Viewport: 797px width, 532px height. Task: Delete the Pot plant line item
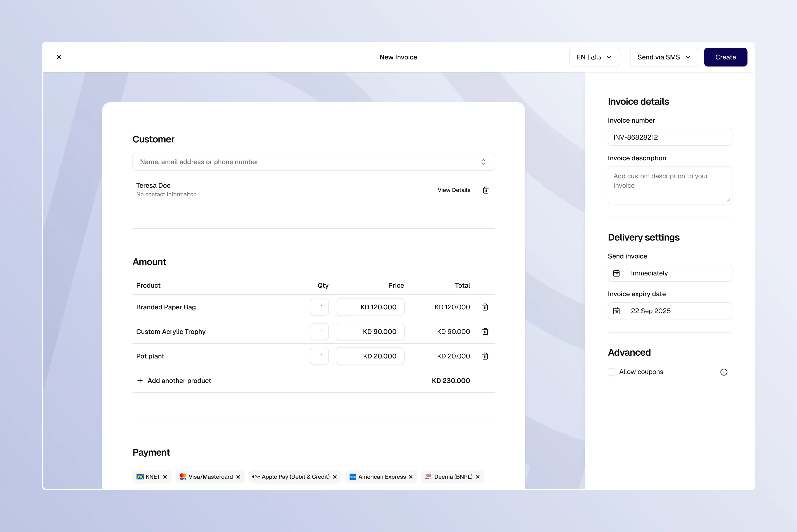pyautogui.click(x=485, y=356)
